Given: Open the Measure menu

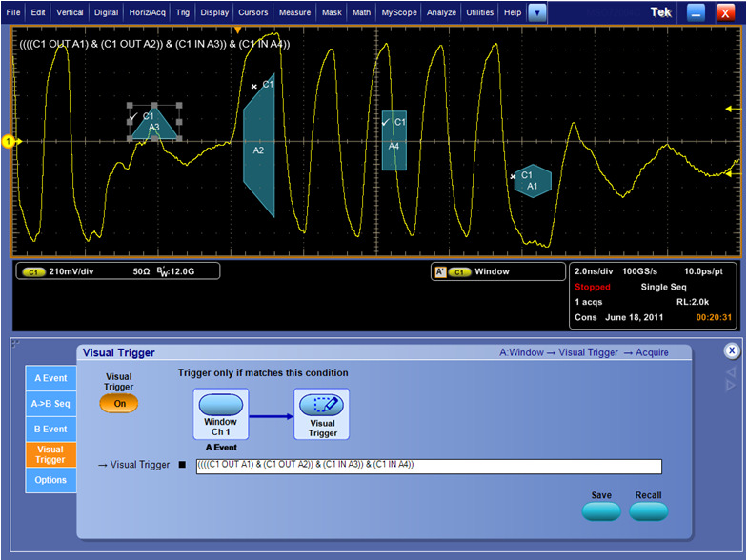Looking at the screenshot, I should [x=294, y=12].
